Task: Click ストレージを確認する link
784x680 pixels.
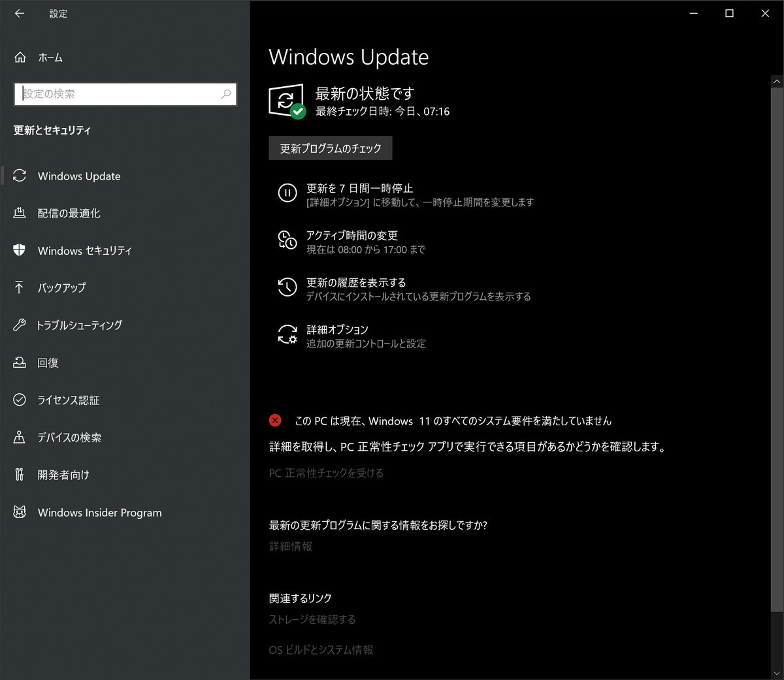Action: pyautogui.click(x=312, y=619)
